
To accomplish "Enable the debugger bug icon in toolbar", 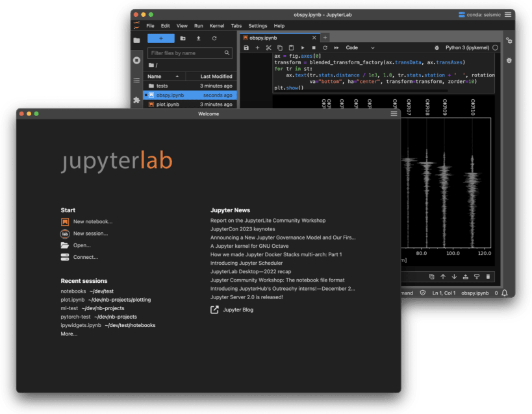I will pos(437,48).
